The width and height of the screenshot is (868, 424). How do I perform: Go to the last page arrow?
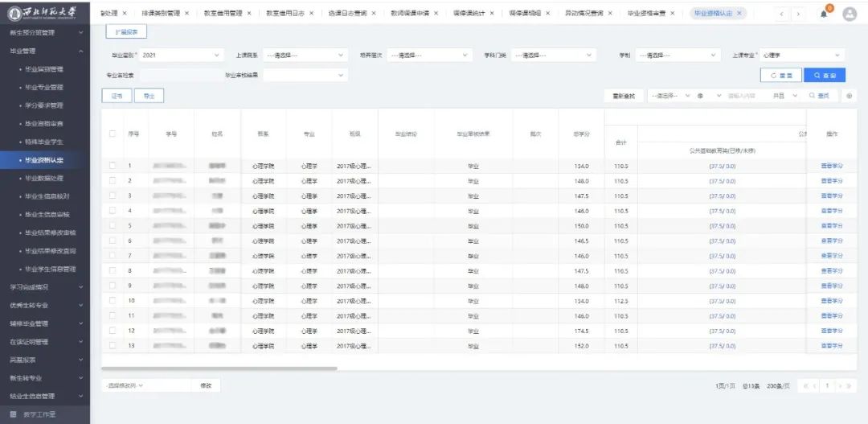coord(850,386)
